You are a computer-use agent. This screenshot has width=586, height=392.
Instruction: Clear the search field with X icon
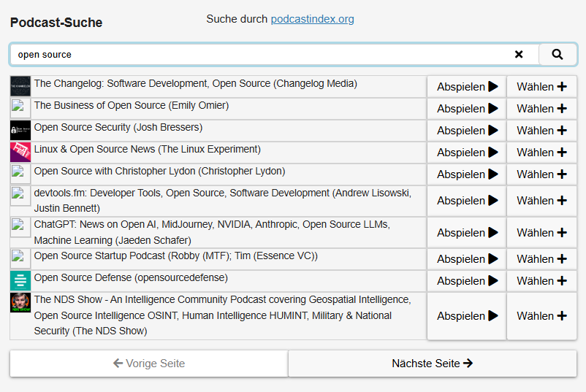click(x=519, y=55)
